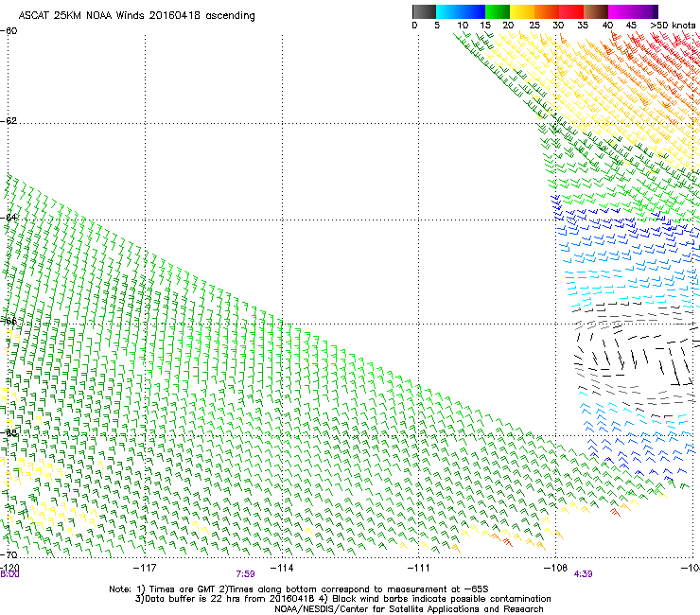Viewport: 700px width, 615px height.
Task: Click the orange 25-30 knots color swatch
Action: pyautogui.click(x=547, y=11)
